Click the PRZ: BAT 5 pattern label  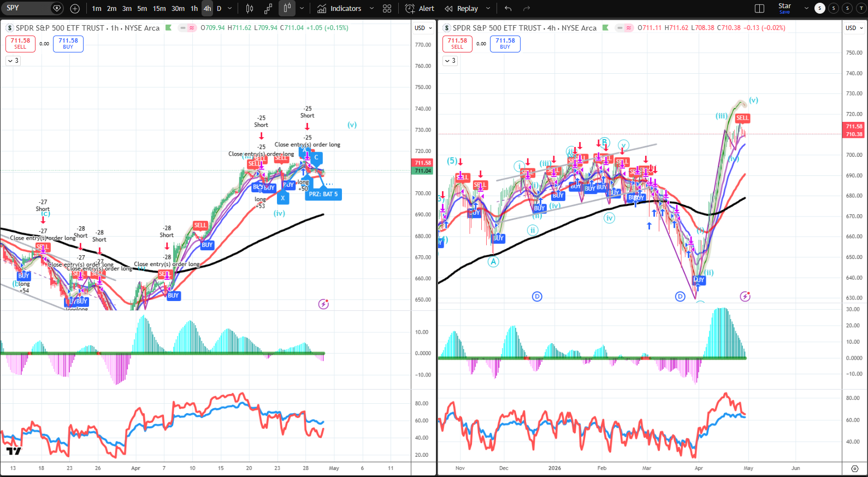[323, 194]
